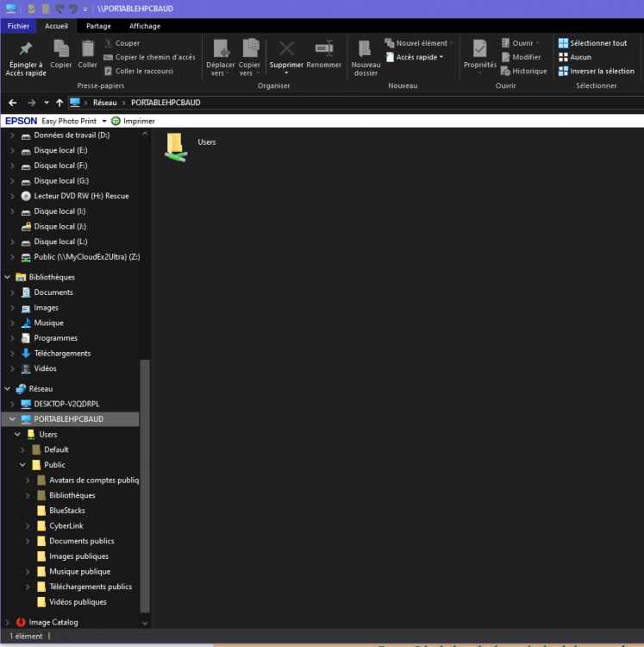Click the Historique ribbon button
This screenshot has height=647, width=644.
coord(524,71)
